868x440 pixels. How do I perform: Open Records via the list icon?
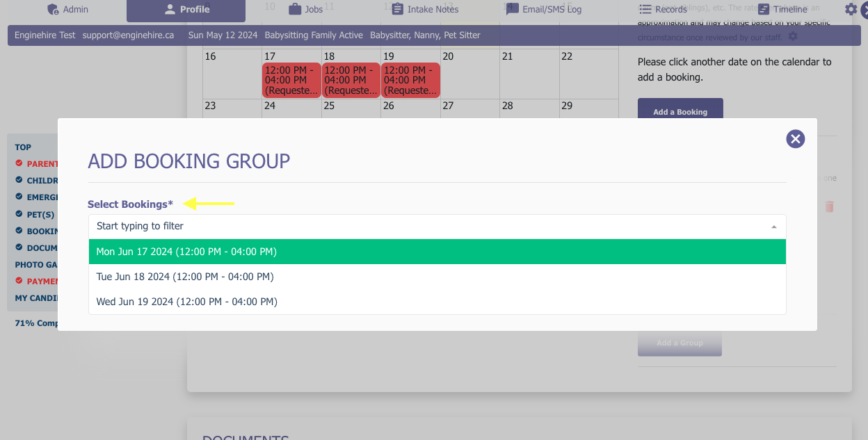(x=643, y=9)
